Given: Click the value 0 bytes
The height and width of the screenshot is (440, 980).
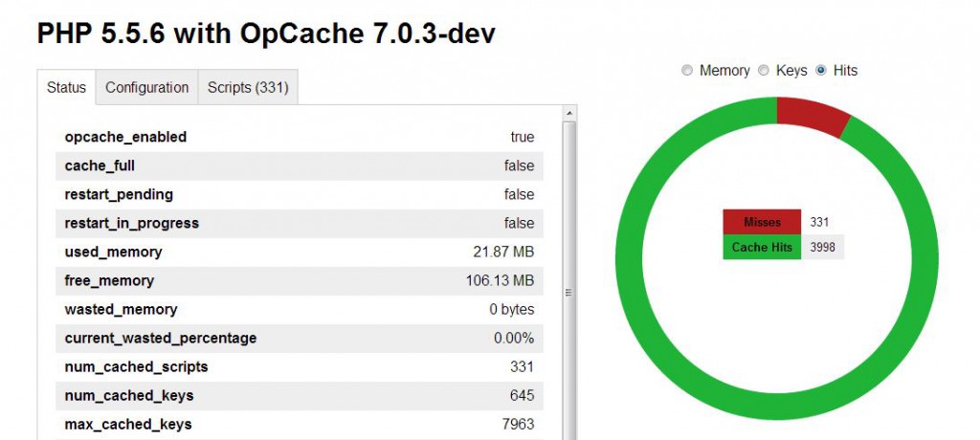Looking at the screenshot, I should (x=512, y=309).
